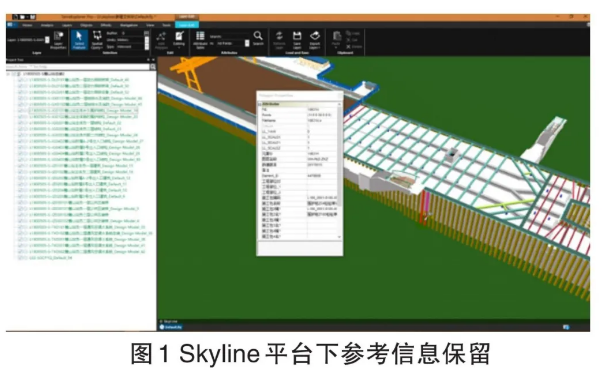Open the Spatial Query tool
This screenshot has width=602, height=370.
coord(97,40)
